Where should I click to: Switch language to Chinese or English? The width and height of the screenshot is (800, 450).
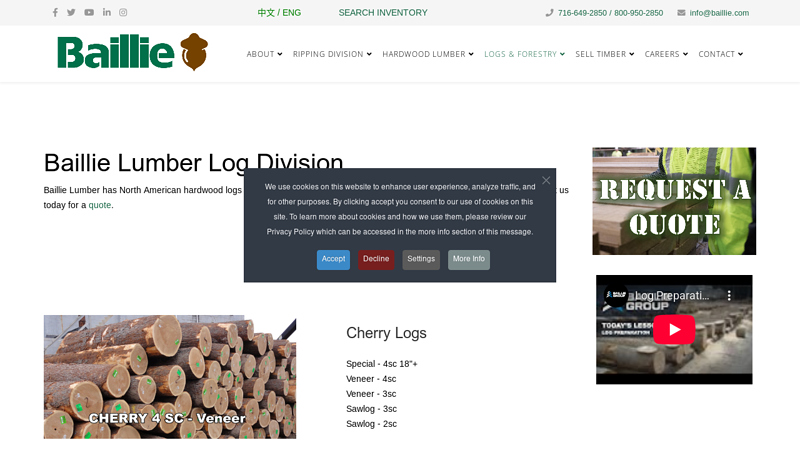[279, 13]
